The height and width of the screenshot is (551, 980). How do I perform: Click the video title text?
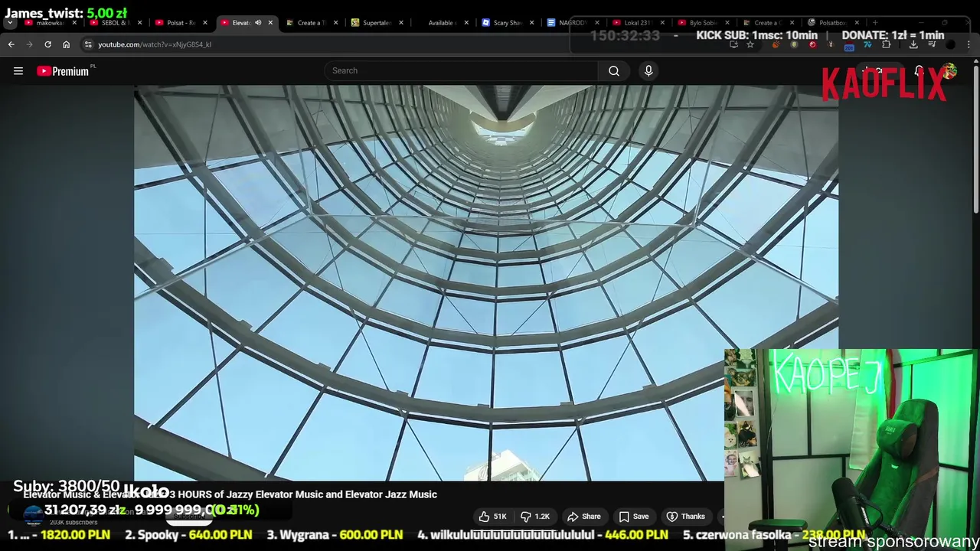point(230,495)
